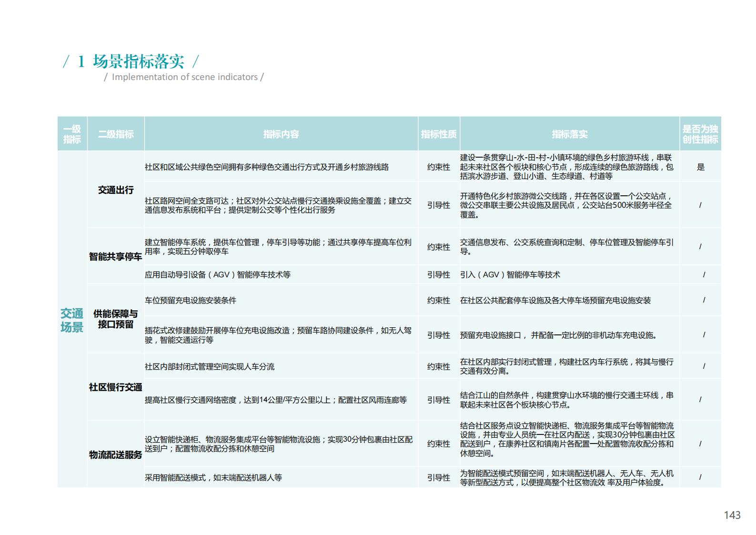Click text starting '交通信息发布、公交系统查询和定制'
This screenshot has width=756, height=535.
[567, 247]
